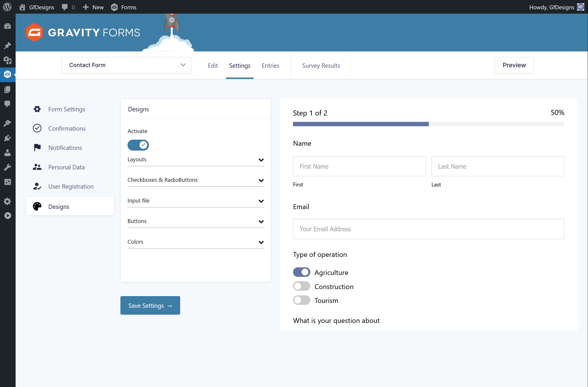Open the Media sidebar icon

coord(8,60)
